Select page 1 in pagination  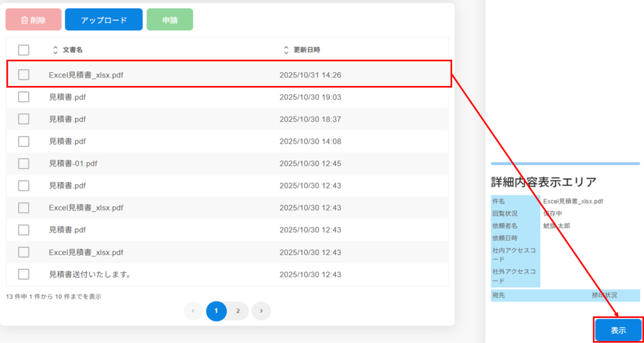pyautogui.click(x=216, y=311)
